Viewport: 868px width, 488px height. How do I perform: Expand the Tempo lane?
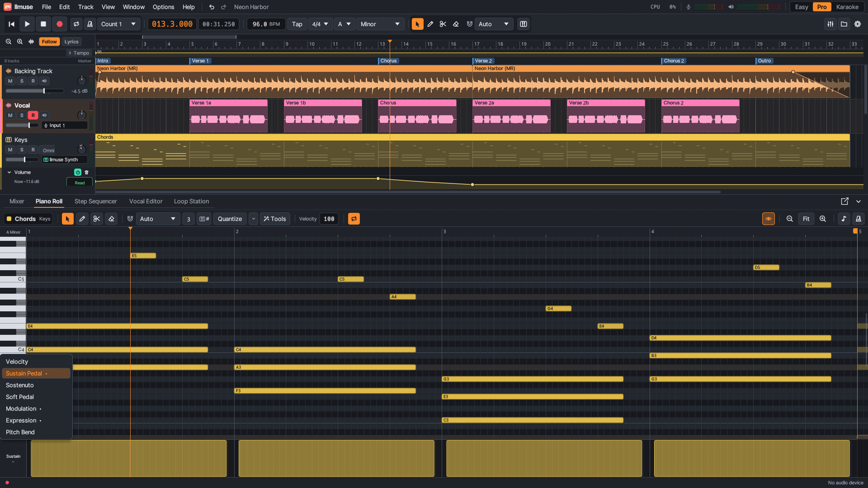(79, 53)
